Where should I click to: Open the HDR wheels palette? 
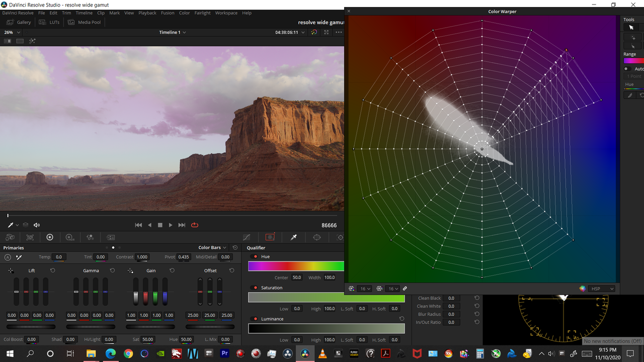70,237
